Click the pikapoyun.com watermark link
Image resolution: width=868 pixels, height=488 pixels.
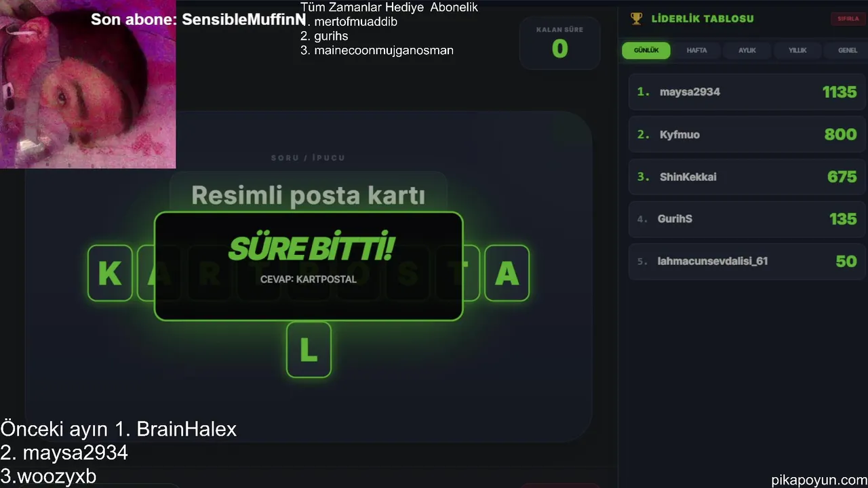(818, 480)
